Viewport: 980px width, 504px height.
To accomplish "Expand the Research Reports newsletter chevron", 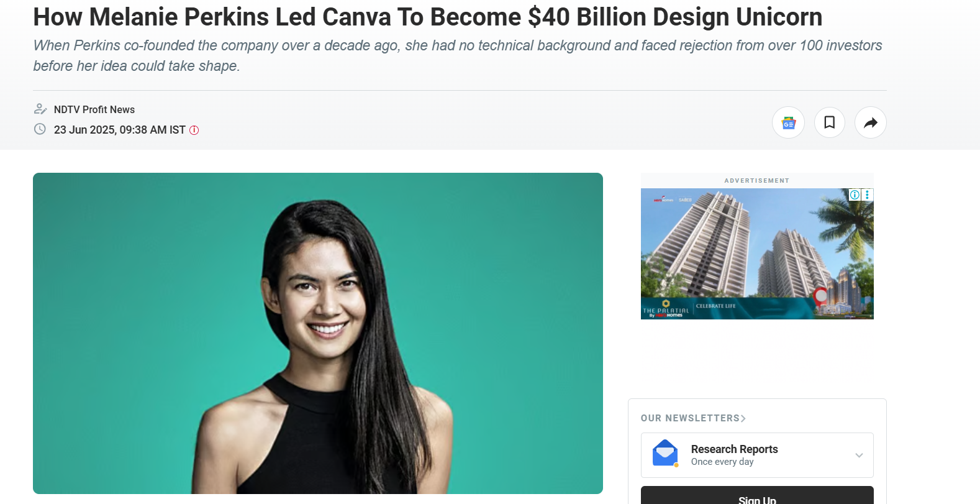I will pos(859,456).
